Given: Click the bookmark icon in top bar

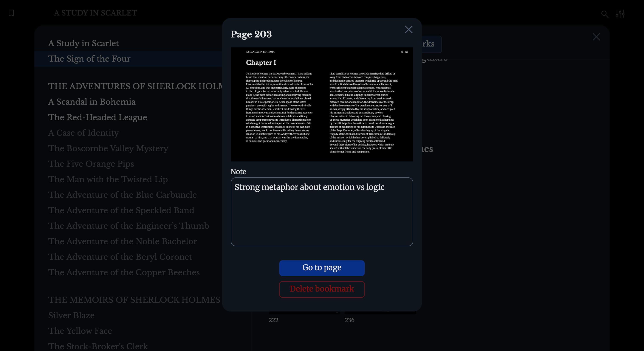Looking at the screenshot, I should point(11,13).
